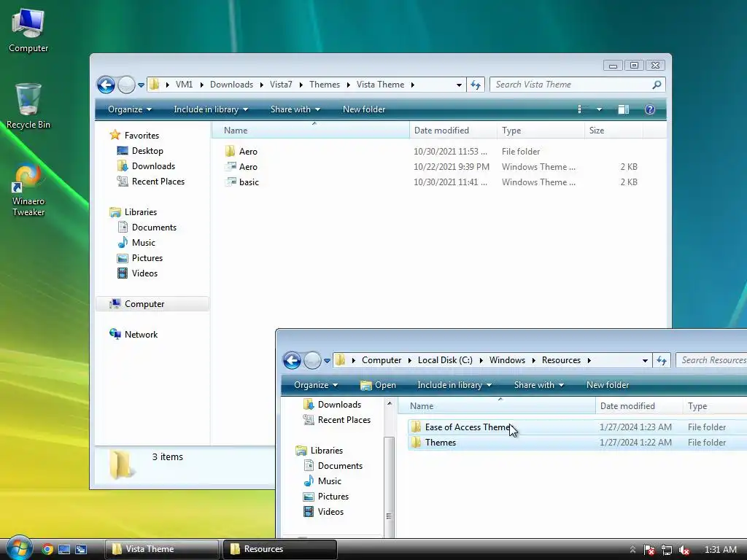Open the Recycle Bin desktop icon
Image resolution: width=747 pixels, height=560 pixels.
28,106
